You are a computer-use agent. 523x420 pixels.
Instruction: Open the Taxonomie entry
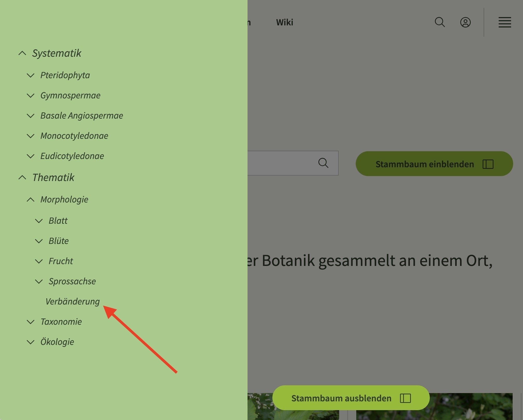click(61, 322)
